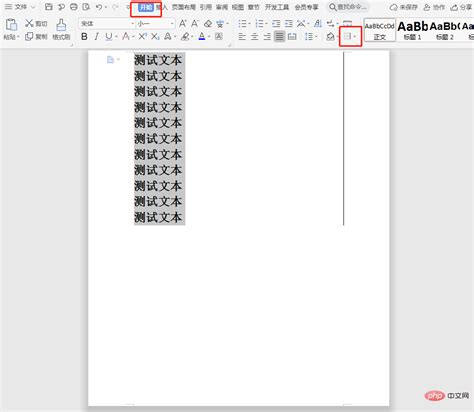Apply bulleted list to selection
474x412 pixels.
pyautogui.click(x=242, y=24)
